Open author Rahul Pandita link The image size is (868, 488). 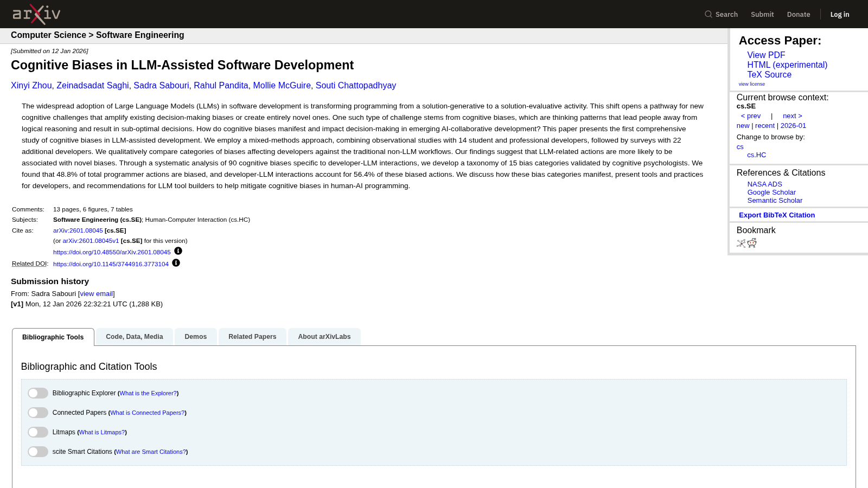[221, 86]
